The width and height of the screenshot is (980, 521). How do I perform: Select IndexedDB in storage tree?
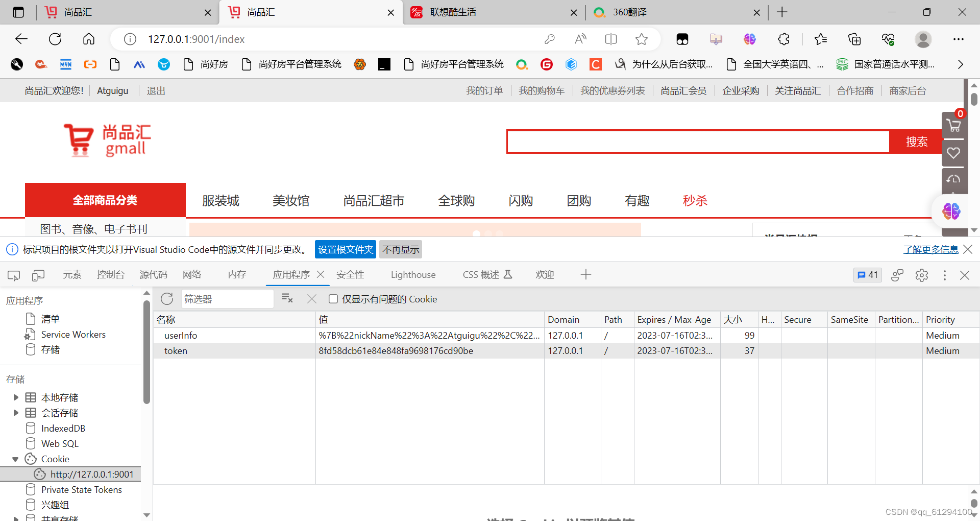63,429
